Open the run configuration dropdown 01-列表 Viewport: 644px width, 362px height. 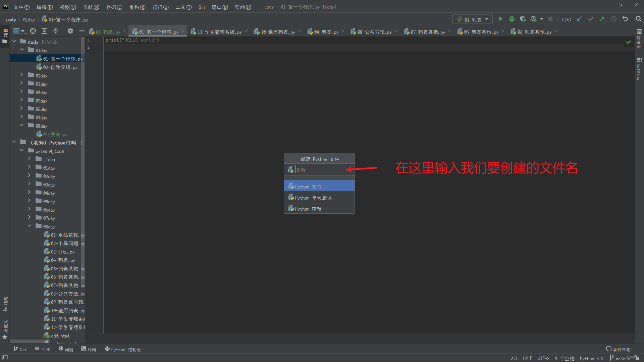[x=472, y=19]
